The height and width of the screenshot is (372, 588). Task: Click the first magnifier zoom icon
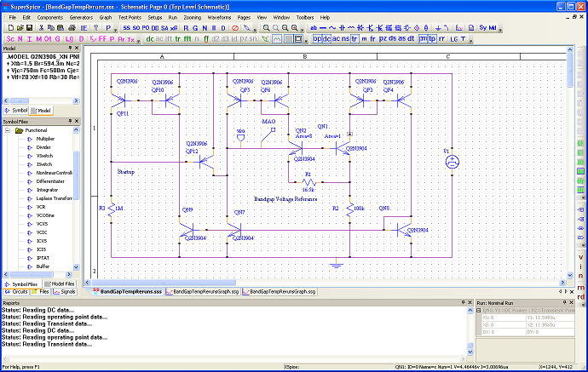point(266,28)
